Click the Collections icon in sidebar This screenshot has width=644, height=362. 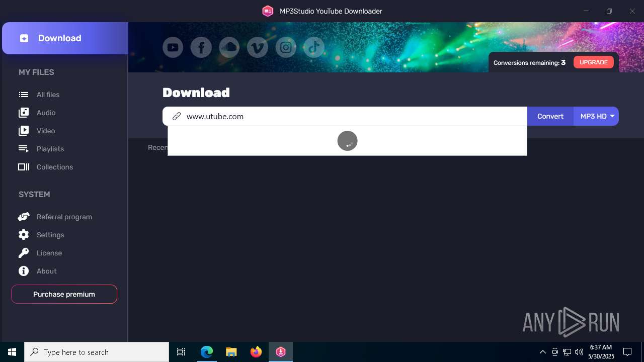pos(24,167)
